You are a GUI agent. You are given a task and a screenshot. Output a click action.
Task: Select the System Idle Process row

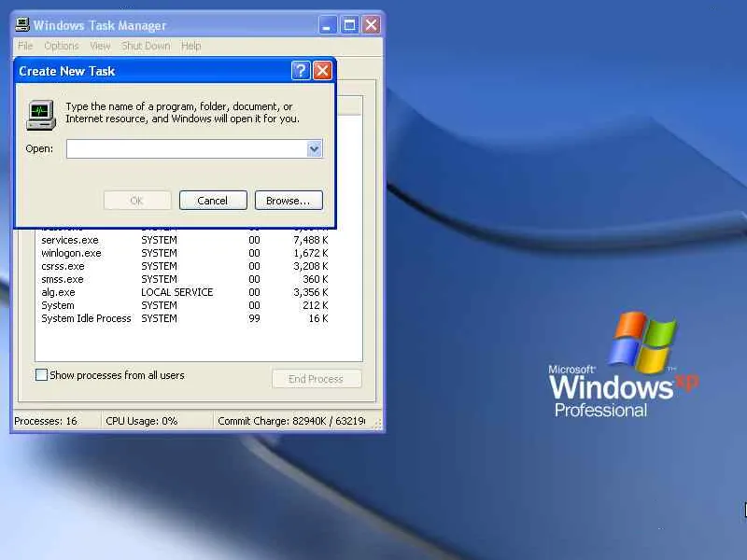pyautogui.click(x=184, y=318)
